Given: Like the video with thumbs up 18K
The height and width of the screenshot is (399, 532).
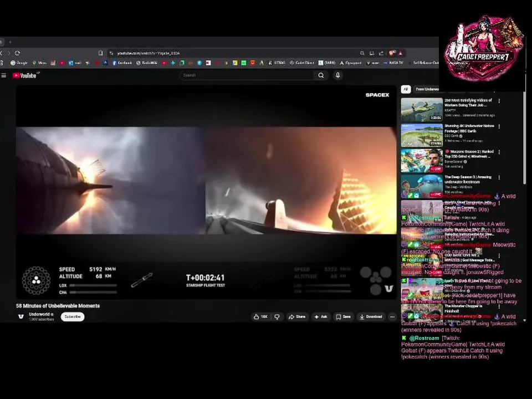Looking at the screenshot, I should [x=260, y=316].
